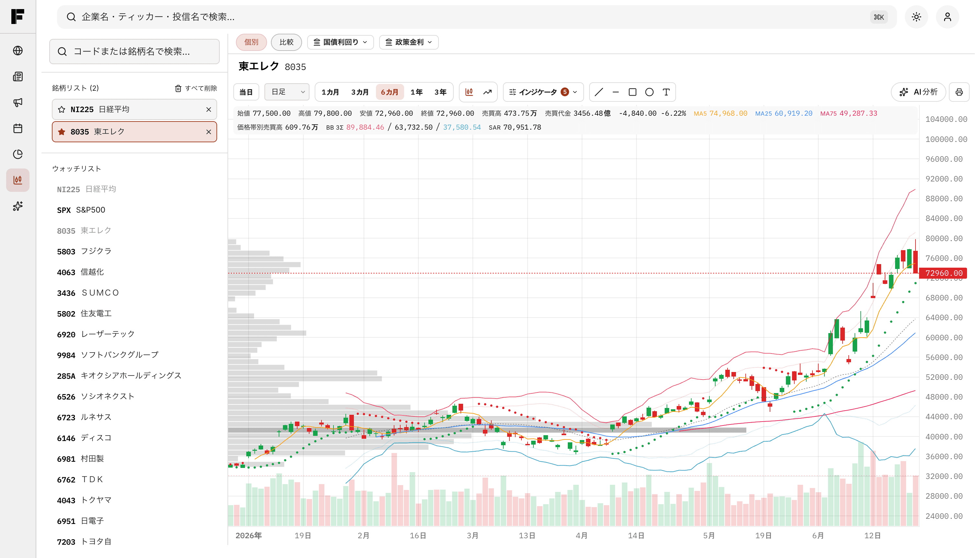Select 6146 ディスコ in the watchlist

[x=134, y=438]
